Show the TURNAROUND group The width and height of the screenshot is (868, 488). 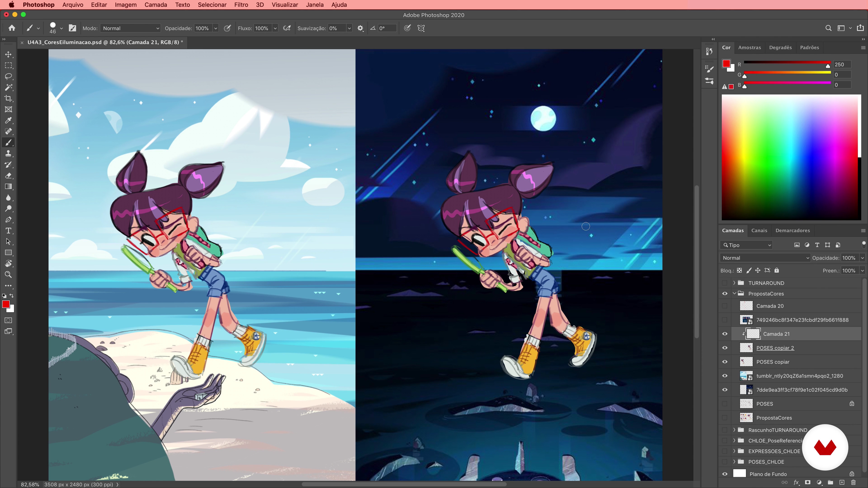coord(725,283)
